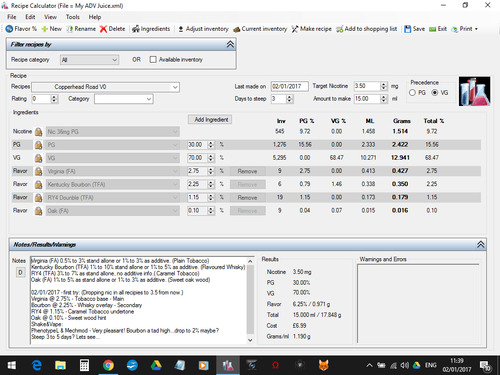This screenshot has width=500, height=375.
Task: Click Make recipe in toolbar
Action: (311, 29)
